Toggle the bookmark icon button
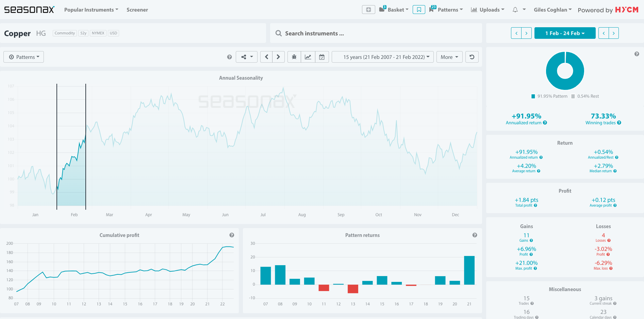Image resolution: width=644 pixels, height=319 pixels. [x=419, y=10]
